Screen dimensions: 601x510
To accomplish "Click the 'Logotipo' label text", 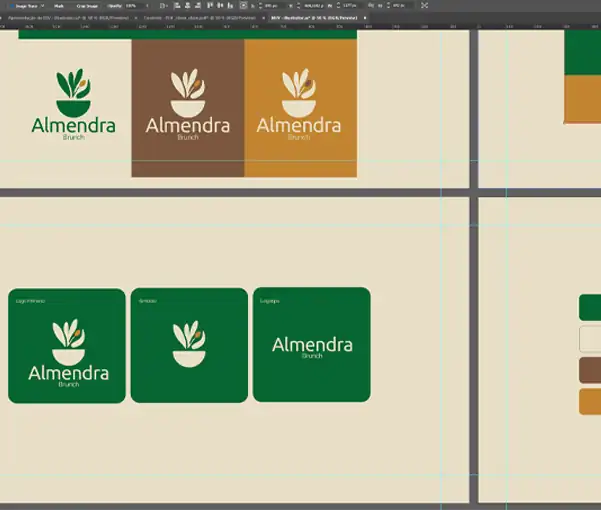I will (x=269, y=301).
